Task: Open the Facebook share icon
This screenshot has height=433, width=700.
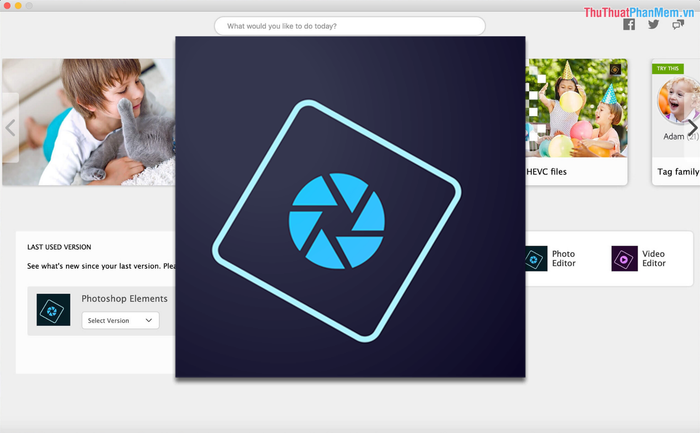Action: click(629, 25)
